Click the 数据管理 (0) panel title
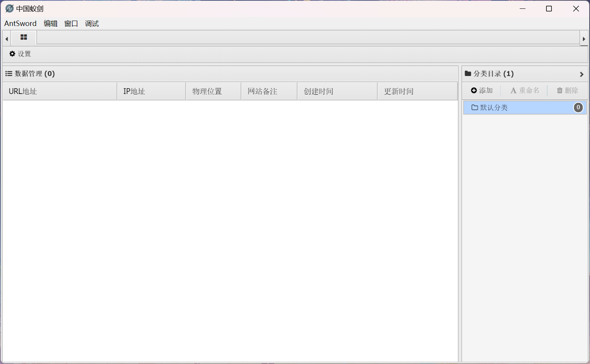The height and width of the screenshot is (364, 590). click(x=30, y=74)
